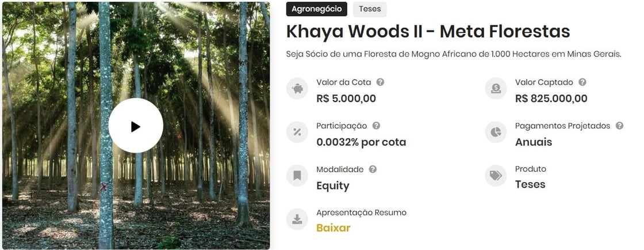Click the download Apresentação Resumo icon
Screen dimensions: 644x250
[297, 219]
